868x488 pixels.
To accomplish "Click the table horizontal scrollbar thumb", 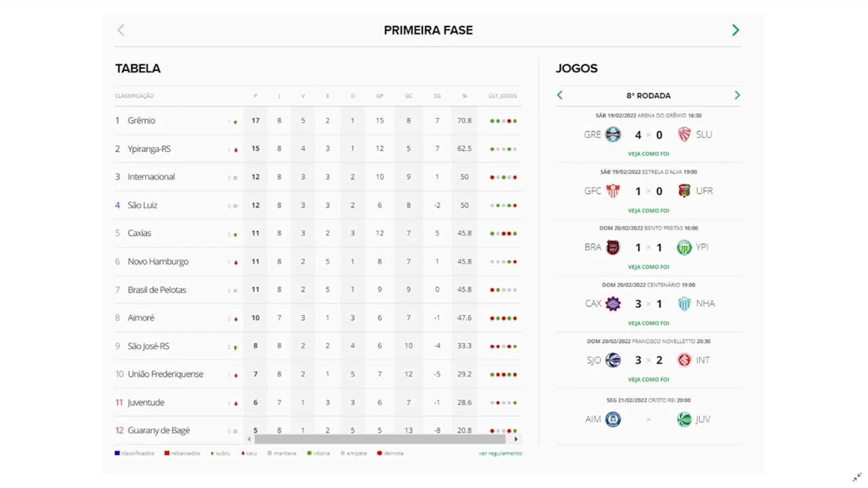I will [380, 439].
